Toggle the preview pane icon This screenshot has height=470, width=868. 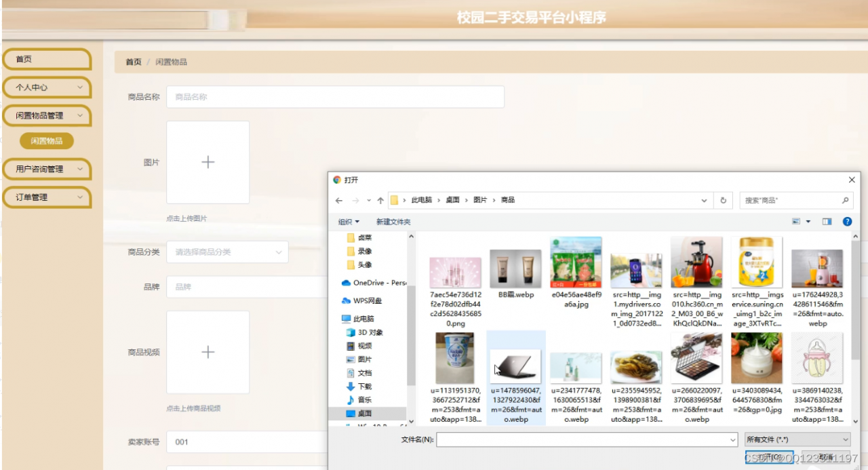point(827,222)
